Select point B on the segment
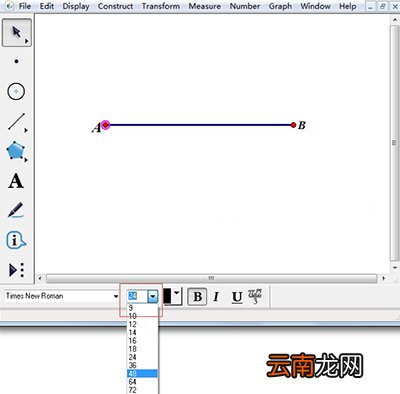The image size is (400, 394). (293, 125)
